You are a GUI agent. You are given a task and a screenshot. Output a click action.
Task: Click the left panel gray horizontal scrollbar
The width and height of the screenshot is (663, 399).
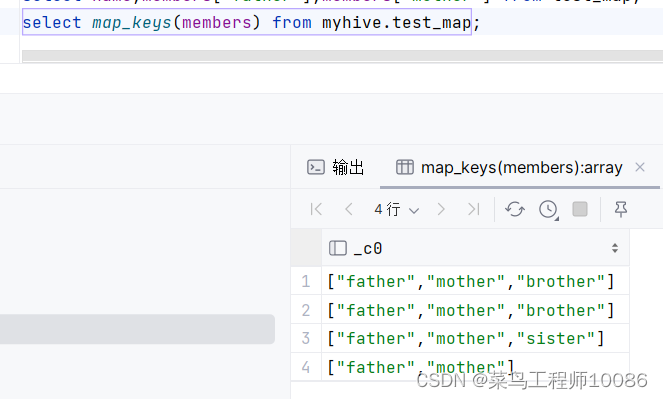coord(137,329)
